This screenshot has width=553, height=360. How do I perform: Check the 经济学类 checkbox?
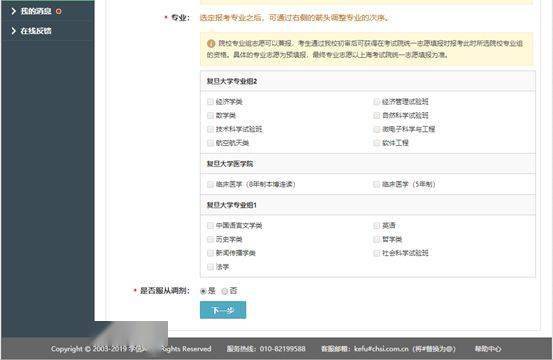211,102
